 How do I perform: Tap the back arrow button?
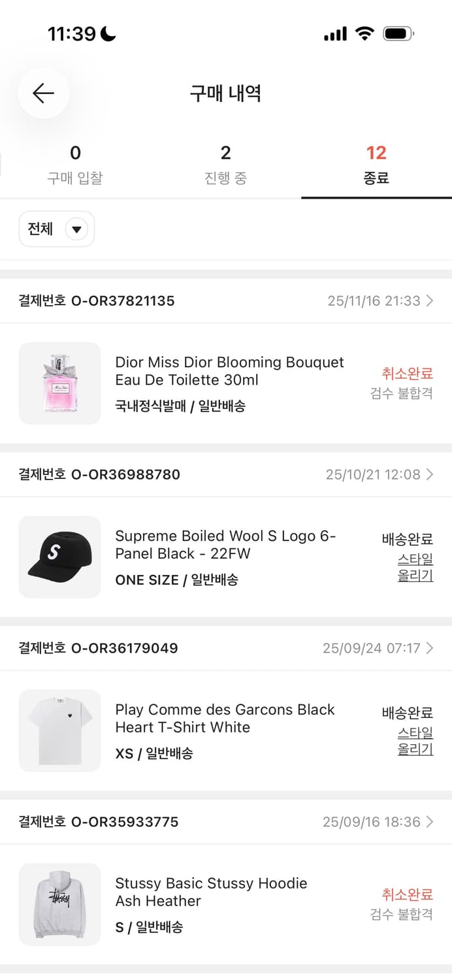click(44, 93)
